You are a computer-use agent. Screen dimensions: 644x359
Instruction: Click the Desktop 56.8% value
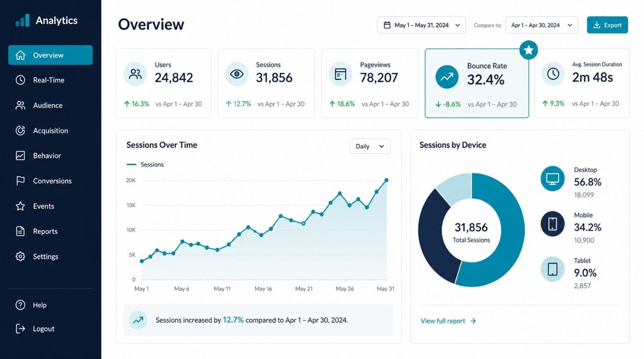pos(588,182)
